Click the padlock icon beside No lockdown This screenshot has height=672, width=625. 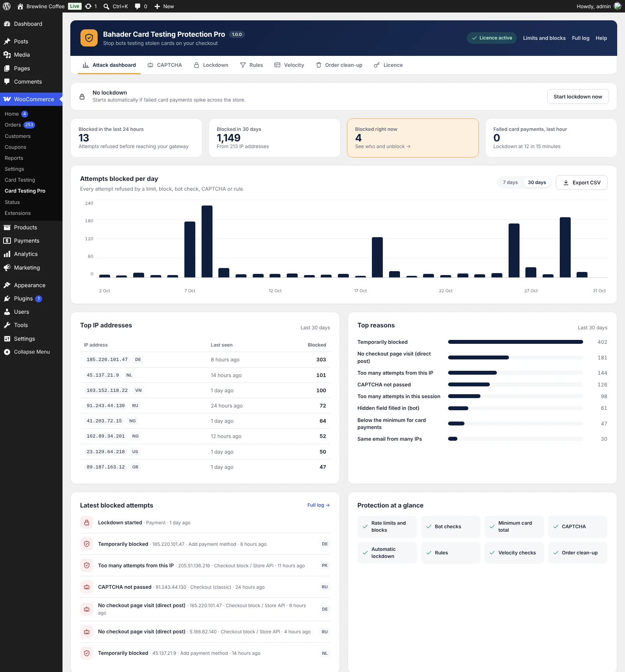(x=82, y=97)
